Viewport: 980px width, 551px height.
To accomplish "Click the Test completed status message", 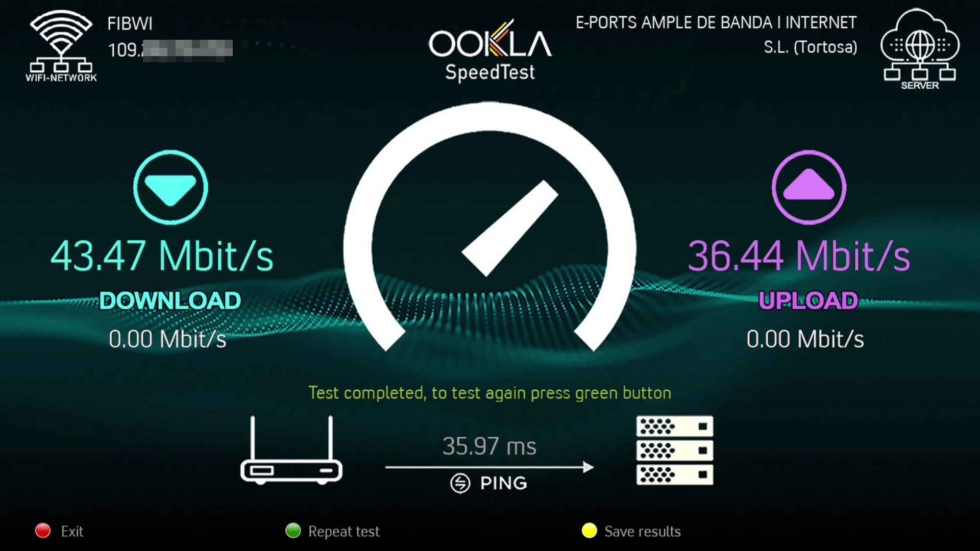I will point(489,393).
